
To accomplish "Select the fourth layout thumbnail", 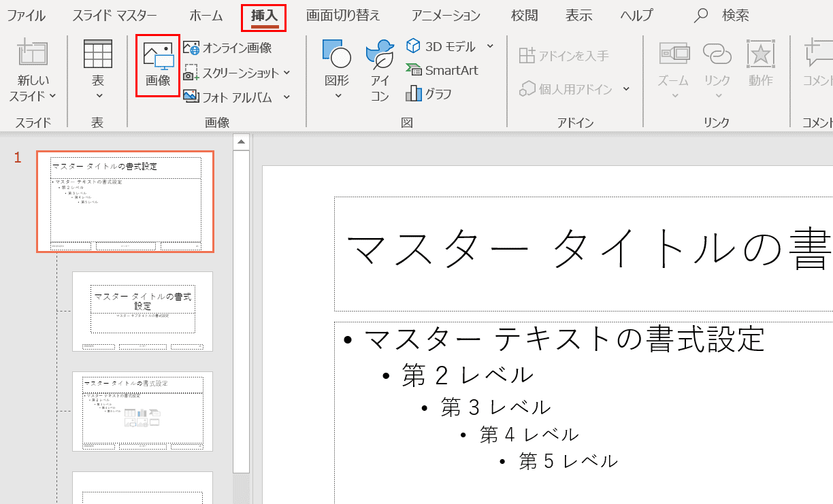I will point(143,488).
